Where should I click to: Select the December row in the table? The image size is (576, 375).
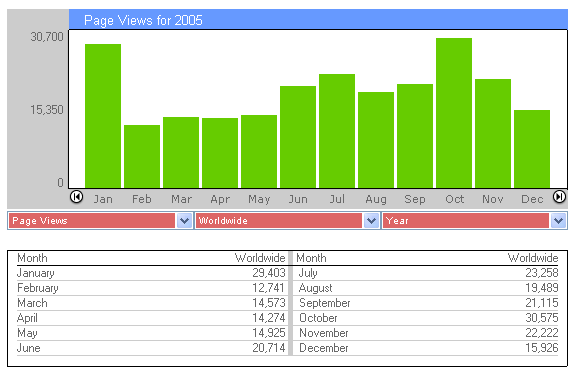pos(426,348)
